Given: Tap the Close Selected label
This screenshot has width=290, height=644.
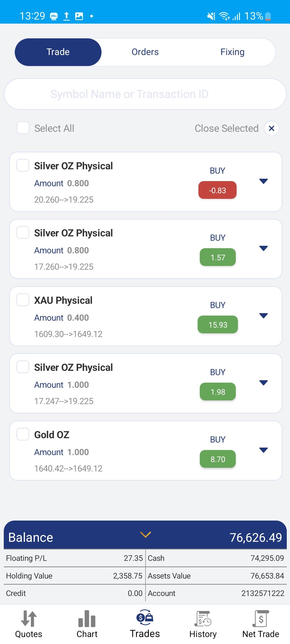Looking at the screenshot, I should [226, 128].
